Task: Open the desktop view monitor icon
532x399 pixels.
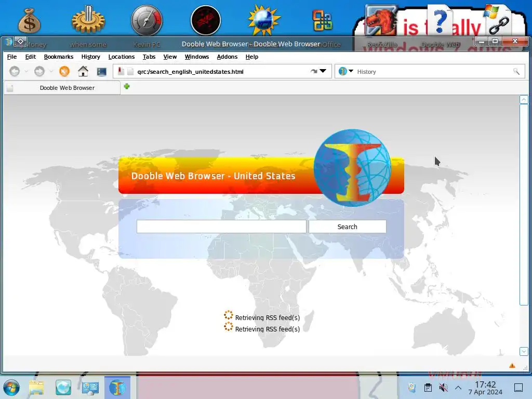Action: [x=102, y=72]
